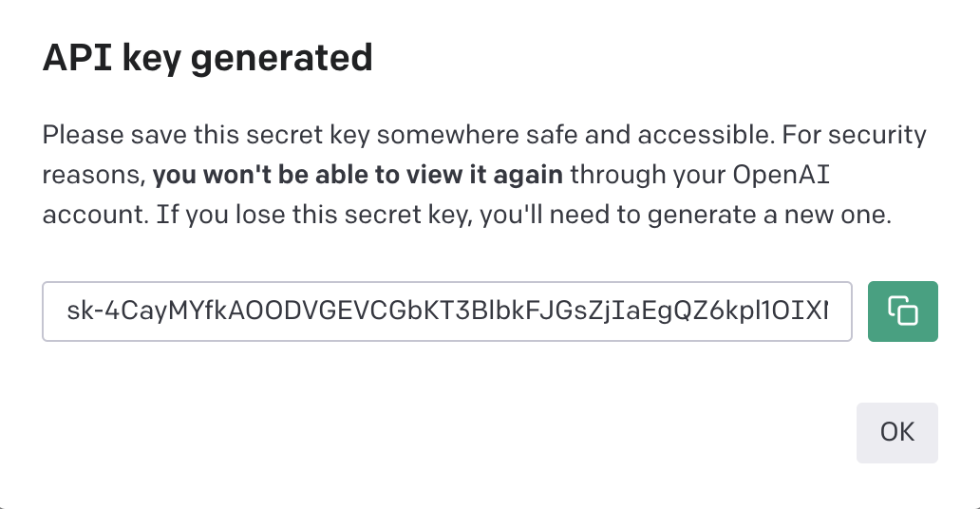Click the "sk-" prefix inside the key field
The image size is (980, 509).
pos(81,311)
